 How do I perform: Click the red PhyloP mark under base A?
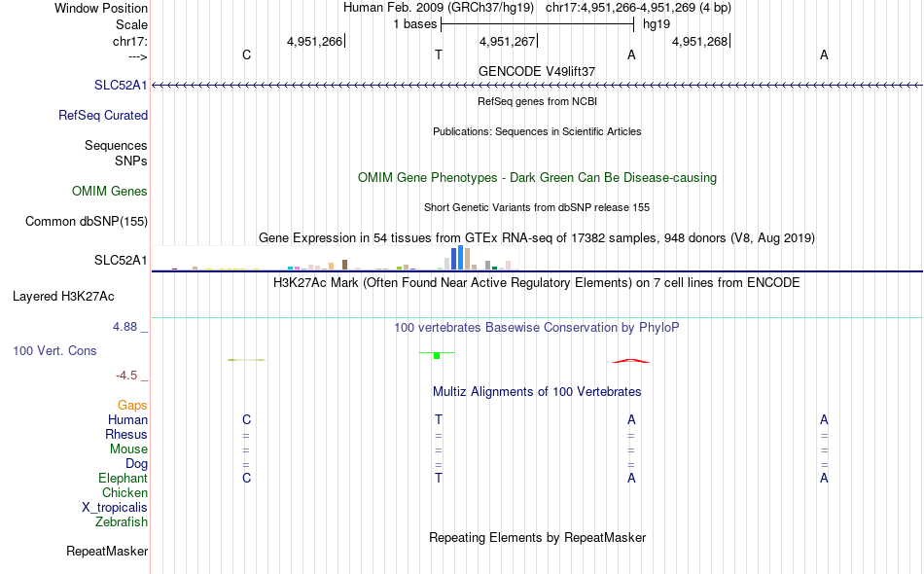point(631,361)
